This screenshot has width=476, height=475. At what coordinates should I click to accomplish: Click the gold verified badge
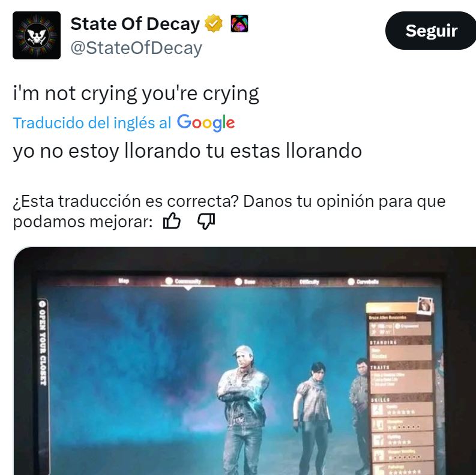pos(214,23)
